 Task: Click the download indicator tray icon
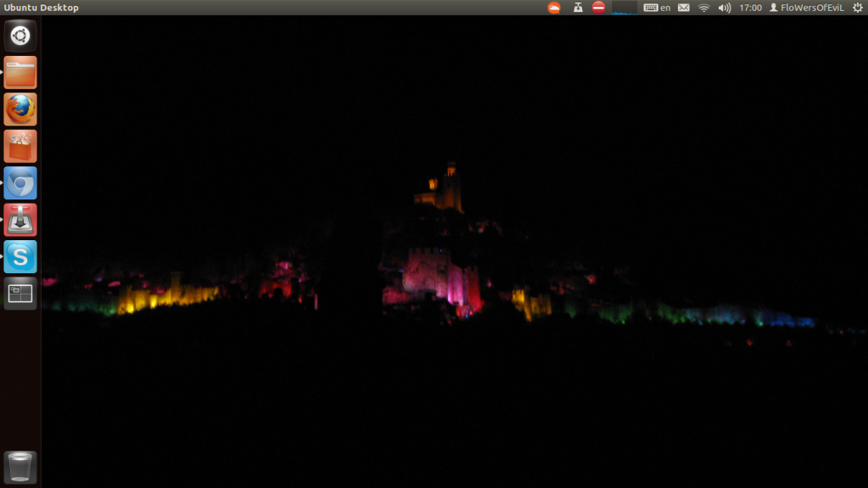(578, 8)
